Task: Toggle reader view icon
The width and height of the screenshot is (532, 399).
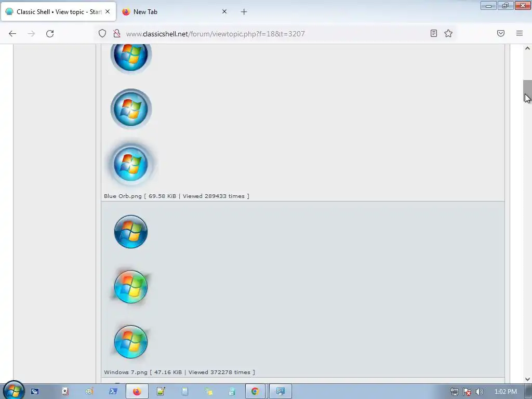Action: (434, 33)
